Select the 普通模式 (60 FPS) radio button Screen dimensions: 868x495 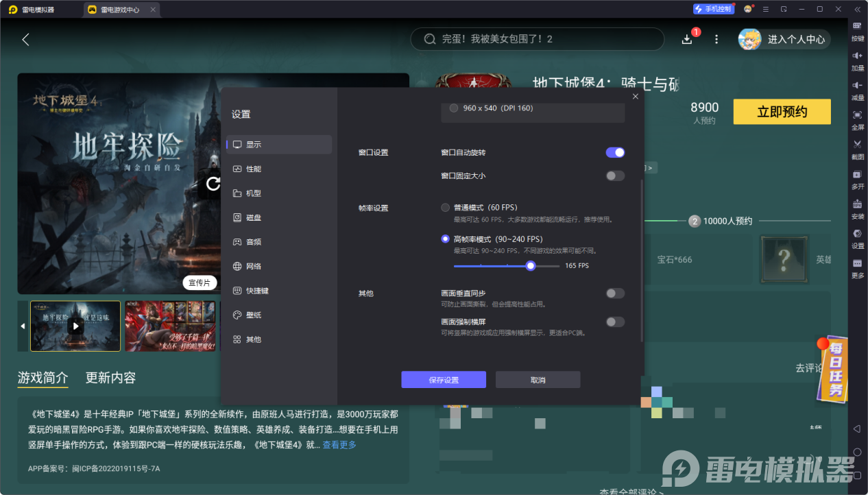coord(444,206)
